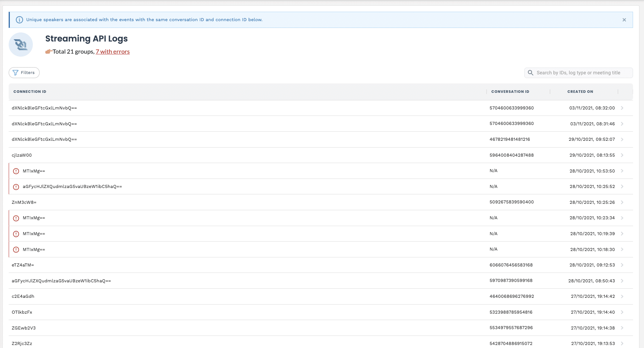Dismiss the unique speakers info banner
Screen dimensions: 644x348
624,20
